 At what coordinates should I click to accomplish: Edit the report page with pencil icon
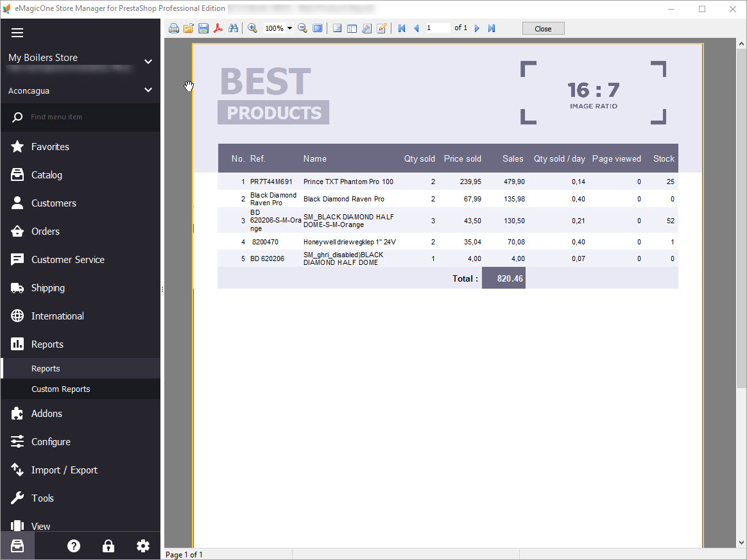pyautogui.click(x=381, y=29)
